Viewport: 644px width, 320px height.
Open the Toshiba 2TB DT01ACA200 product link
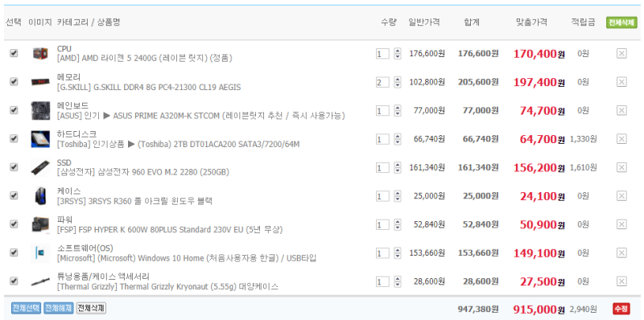(x=178, y=145)
